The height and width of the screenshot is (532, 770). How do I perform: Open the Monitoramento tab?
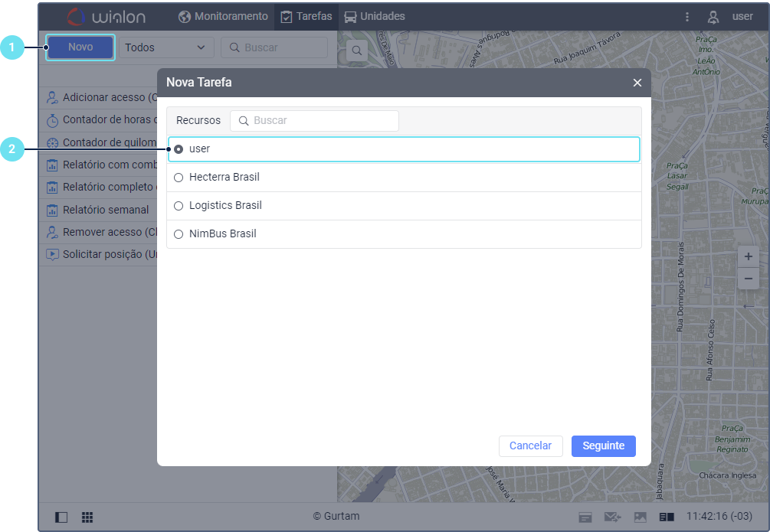click(223, 17)
